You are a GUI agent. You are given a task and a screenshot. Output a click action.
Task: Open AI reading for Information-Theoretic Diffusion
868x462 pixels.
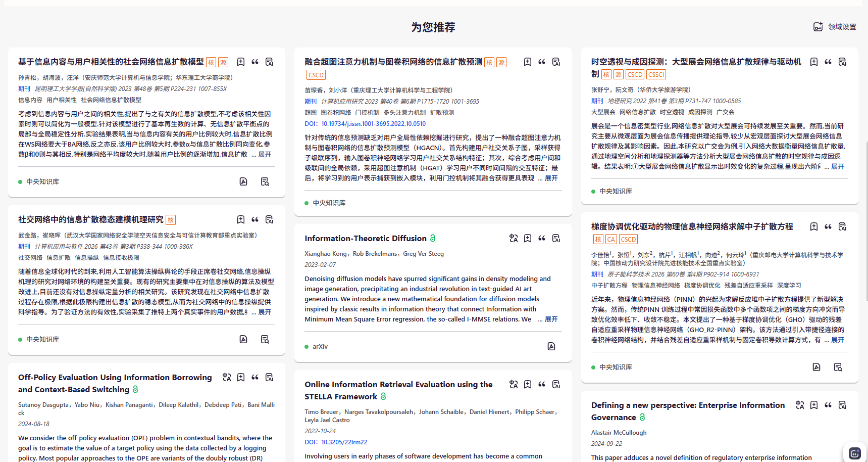pos(556,238)
